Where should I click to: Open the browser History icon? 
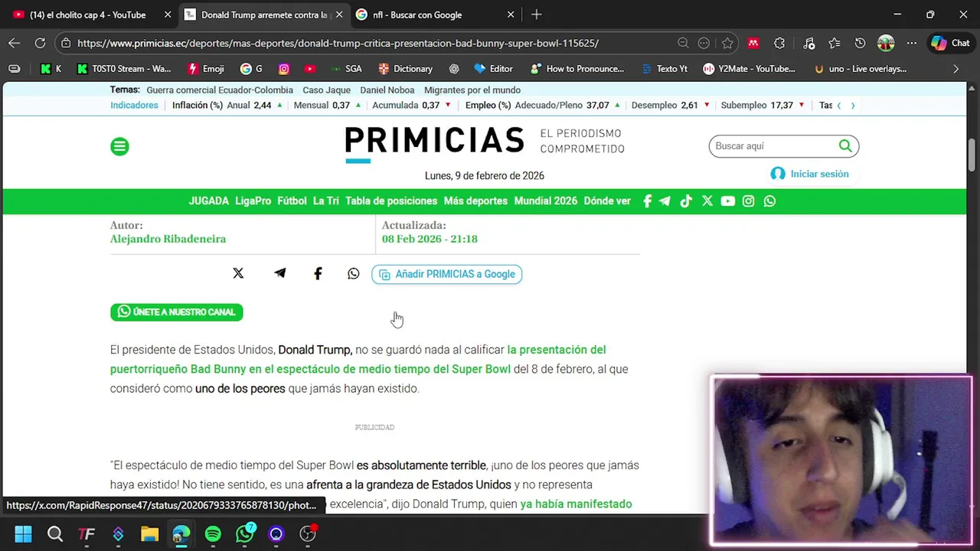point(860,43)
